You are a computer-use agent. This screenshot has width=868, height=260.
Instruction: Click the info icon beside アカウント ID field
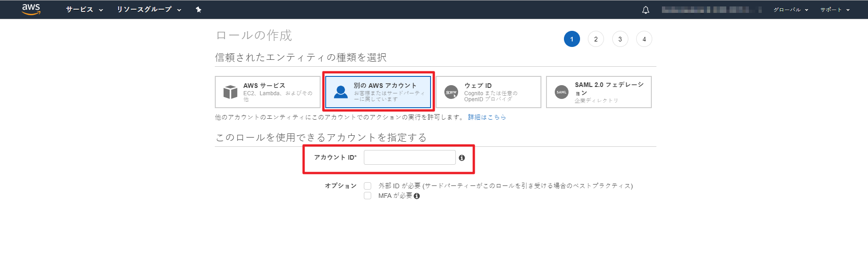pyautogui.click(x=462, y=158)
